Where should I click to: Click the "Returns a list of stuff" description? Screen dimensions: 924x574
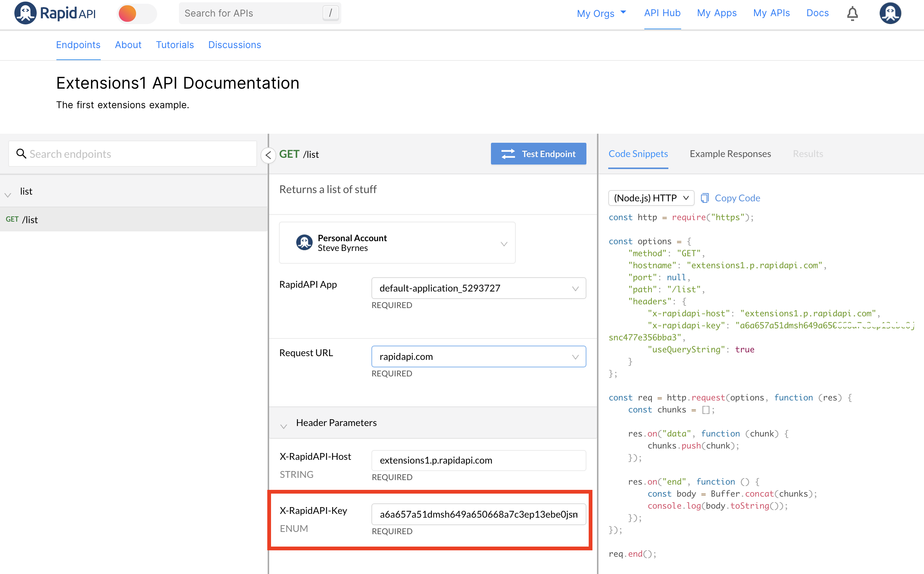tap(328, 189)
